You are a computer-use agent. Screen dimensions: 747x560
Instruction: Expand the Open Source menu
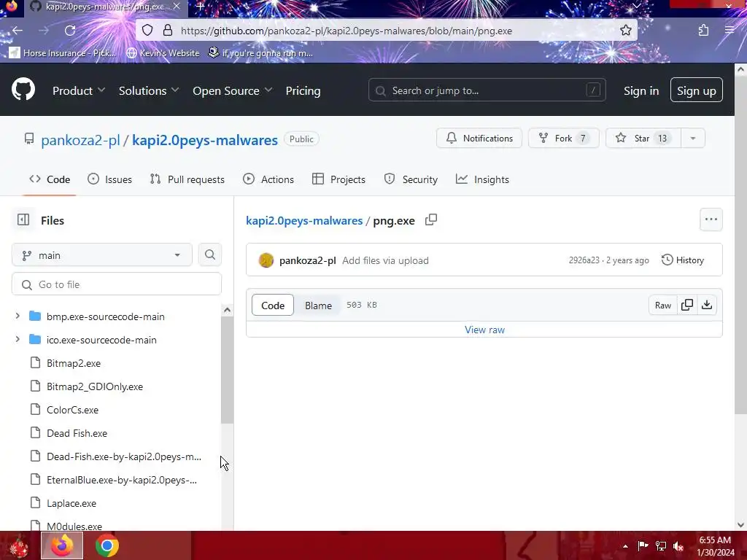pos(232,90)
